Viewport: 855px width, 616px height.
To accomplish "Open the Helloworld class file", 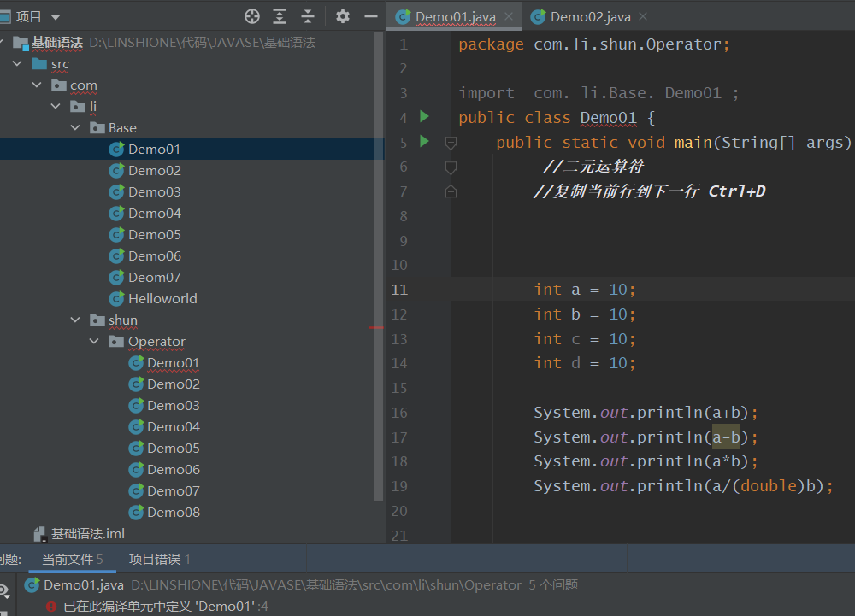I will [x=162, y=298].
